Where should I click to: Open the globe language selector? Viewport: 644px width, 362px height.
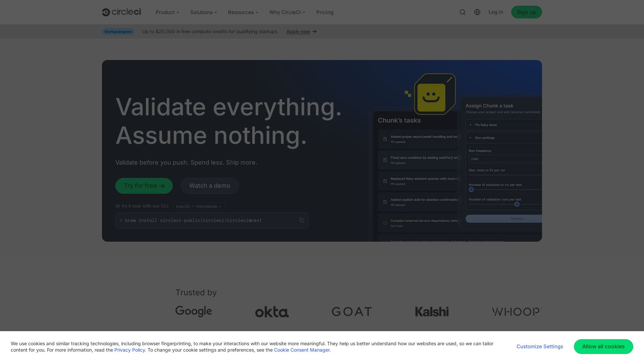(x=477, y=12)
